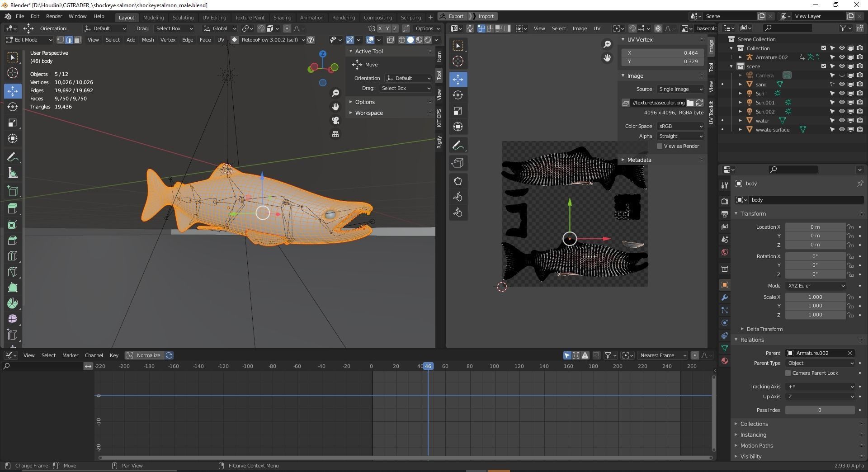This screenshot has height=472, width=868.
Task: Click the Pass Index value slider
Action: click(x=819, y=410)
